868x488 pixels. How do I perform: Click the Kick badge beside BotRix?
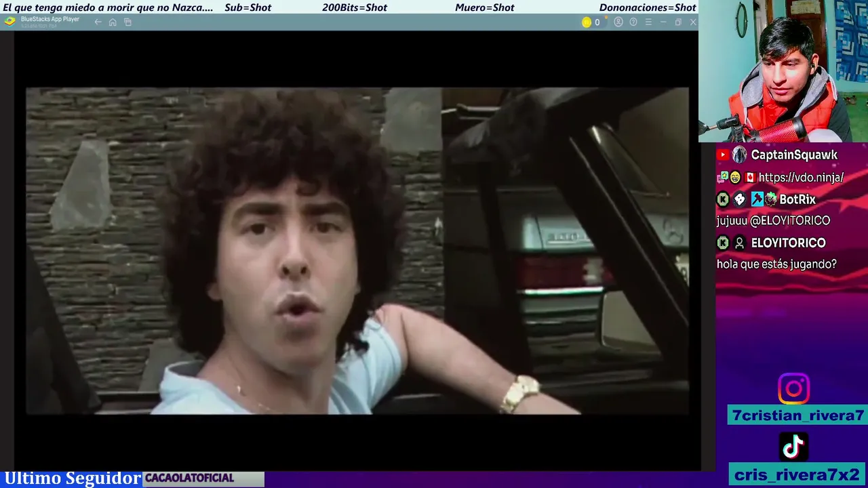coord(723,199)
